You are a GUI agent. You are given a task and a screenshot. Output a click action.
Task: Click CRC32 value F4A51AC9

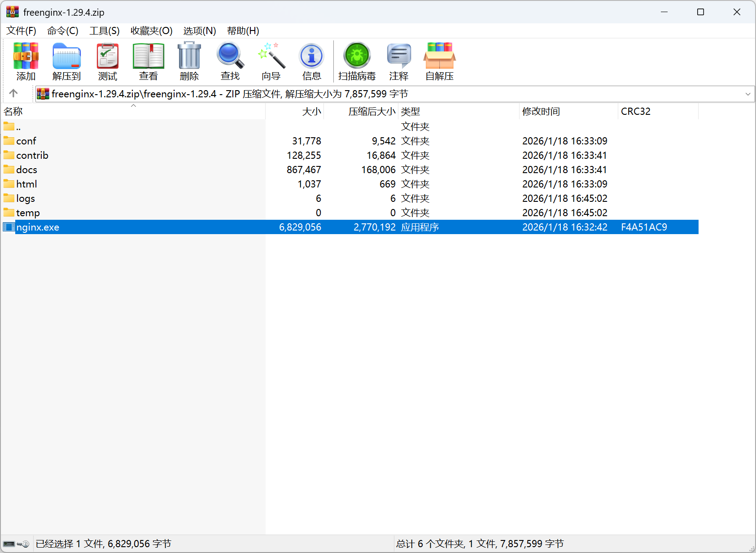click(644, 227)
